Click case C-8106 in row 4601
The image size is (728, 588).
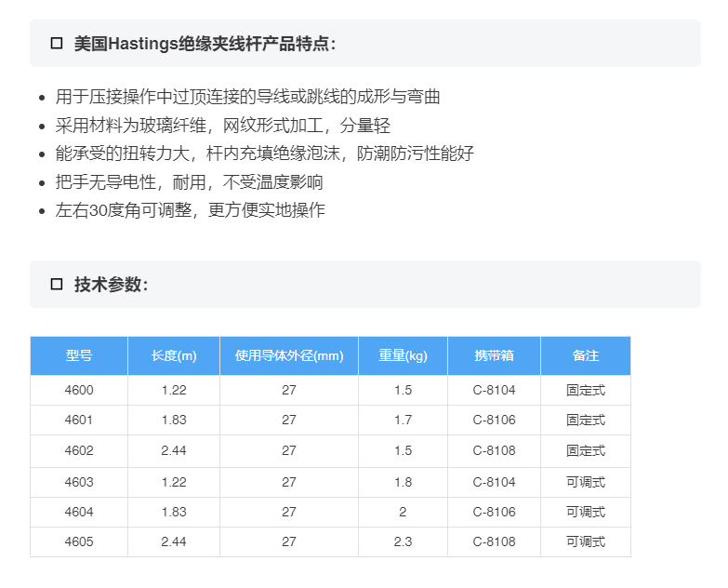point(494,420)
